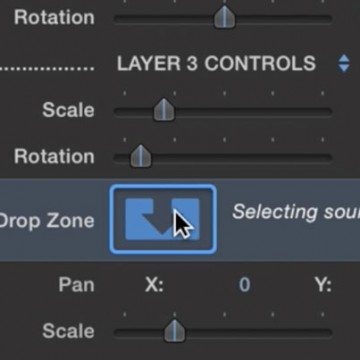Click the Layer 3 Scale slider handle
Image resolution: width=360 pixels, height=360 pixels.
coord(164,109)
